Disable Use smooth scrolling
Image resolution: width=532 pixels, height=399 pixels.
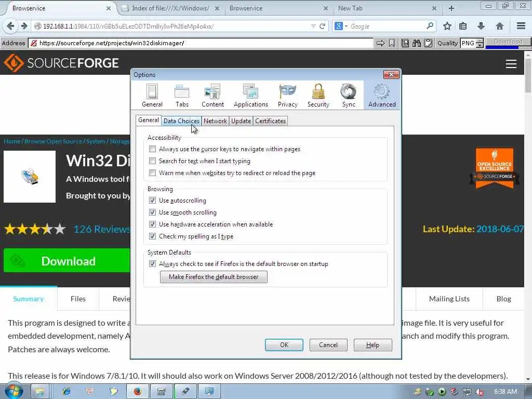[x=152, y=212]
